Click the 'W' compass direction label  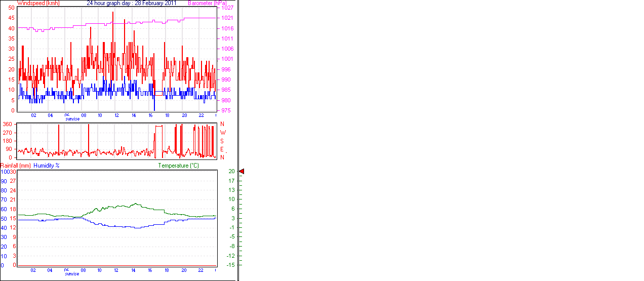tap(222, 133)
